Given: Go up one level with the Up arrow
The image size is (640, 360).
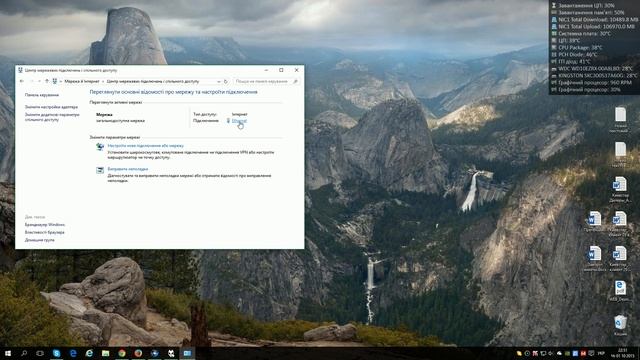Looking at the screenshot, I should click(x=47, y=81).
